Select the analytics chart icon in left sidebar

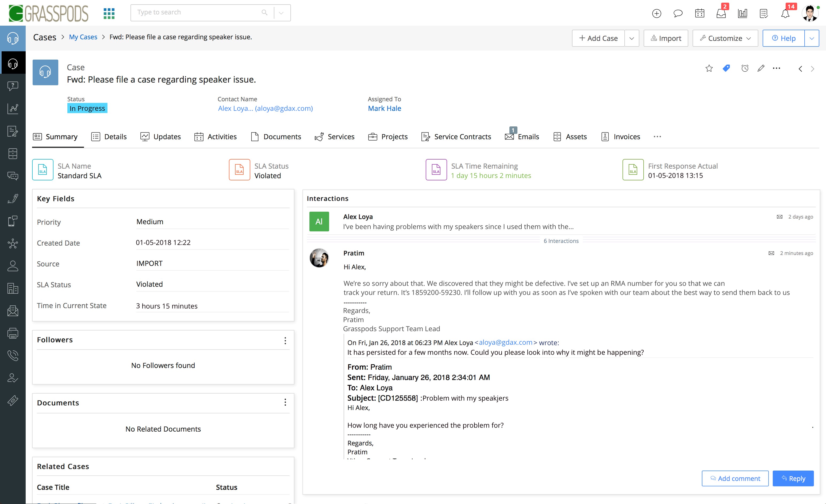[x=13, y=108]
